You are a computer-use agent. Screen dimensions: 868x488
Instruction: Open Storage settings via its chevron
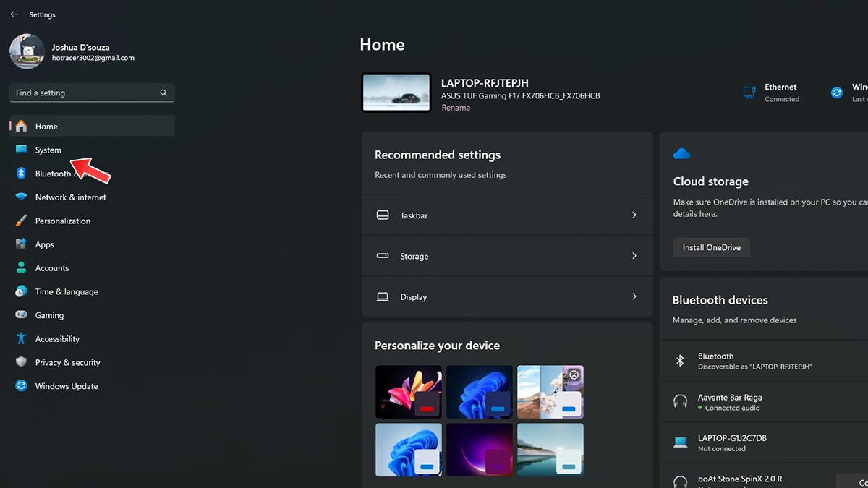click(634, 256)
